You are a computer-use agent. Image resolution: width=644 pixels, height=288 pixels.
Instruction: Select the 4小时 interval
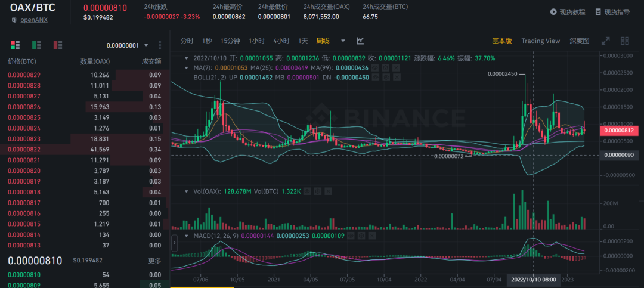pyautogui.click(x=281, y=41)
